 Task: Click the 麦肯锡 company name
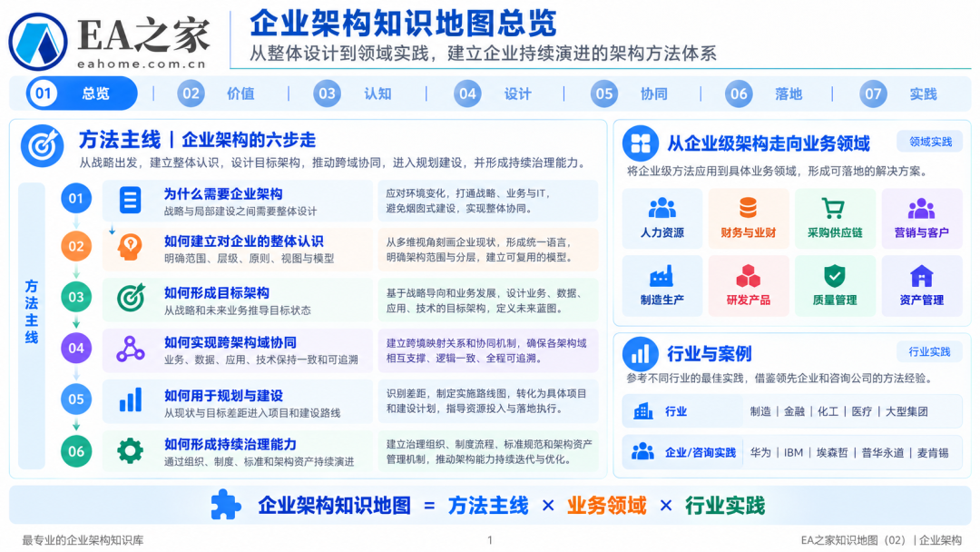point(933,453)
